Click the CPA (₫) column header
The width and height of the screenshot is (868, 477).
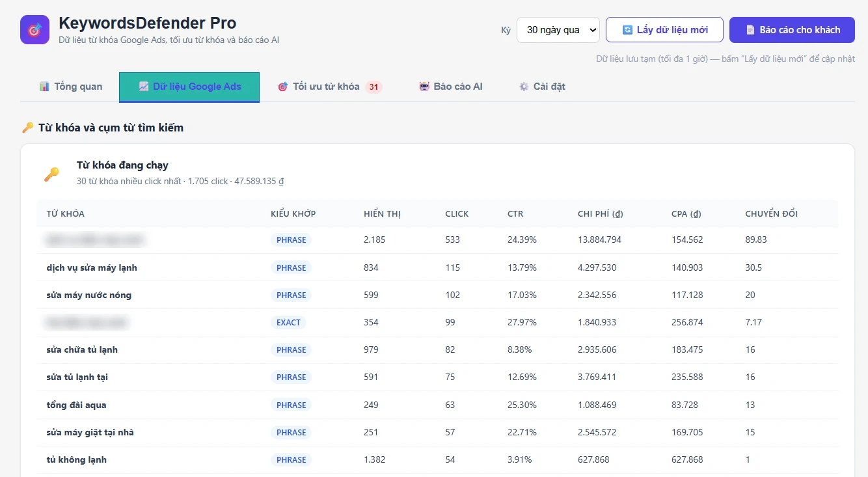[x=686, y=214]
